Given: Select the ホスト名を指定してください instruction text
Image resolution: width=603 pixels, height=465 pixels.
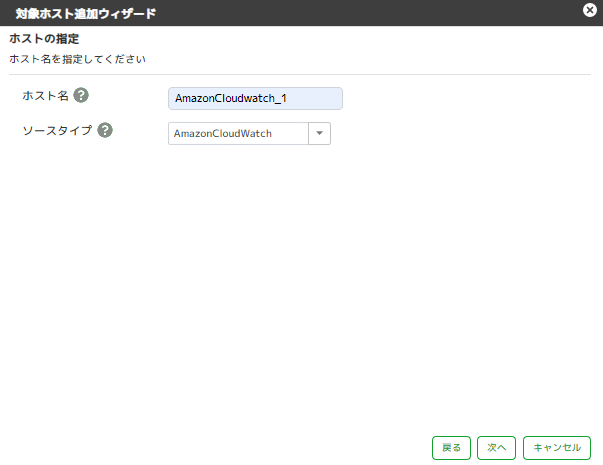Looking at the screenshot, I should click(x=78, y=59).
